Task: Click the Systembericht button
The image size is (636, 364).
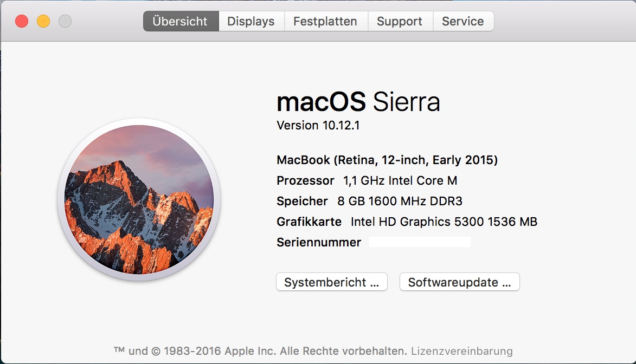Action: 332,282
